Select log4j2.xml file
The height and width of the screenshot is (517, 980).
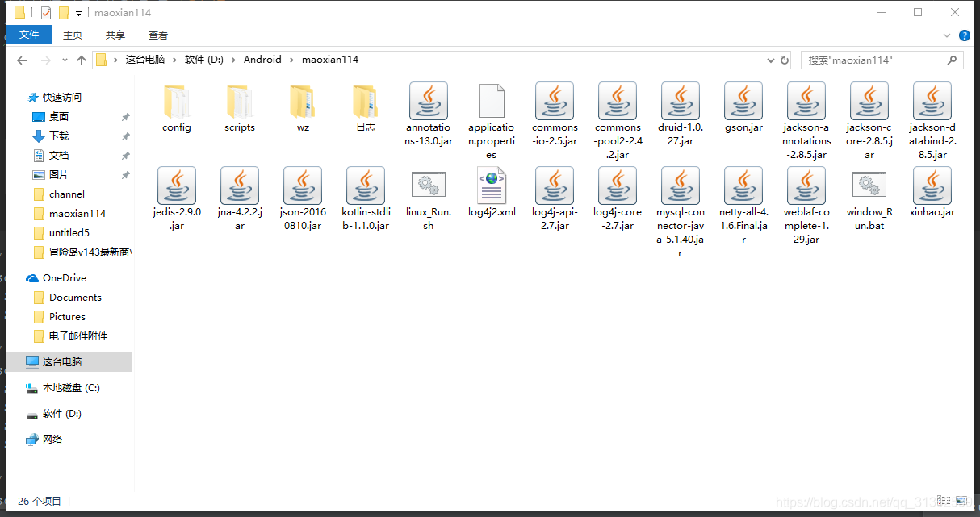(x=492, y=193)
